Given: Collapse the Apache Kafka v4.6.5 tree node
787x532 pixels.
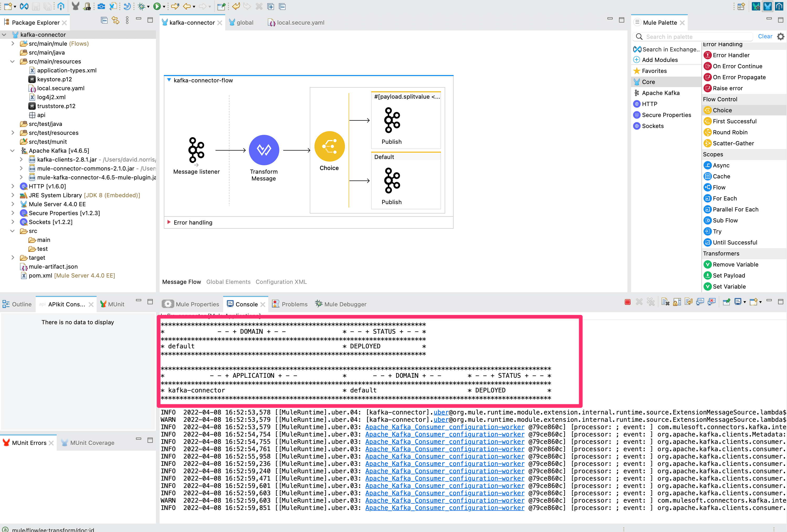Looking at the screenshot, I should (13, 150).
